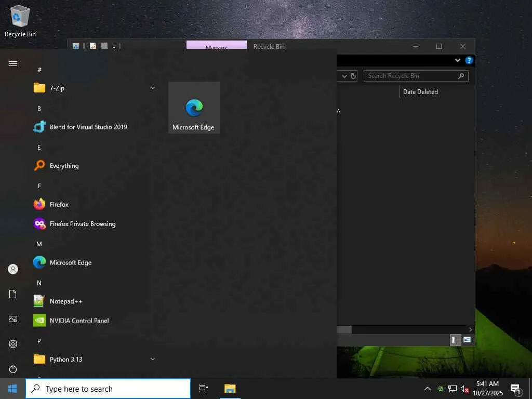
Task: Click the Microsoft Edge pinned tile
Action: click(x=194, y=108)
